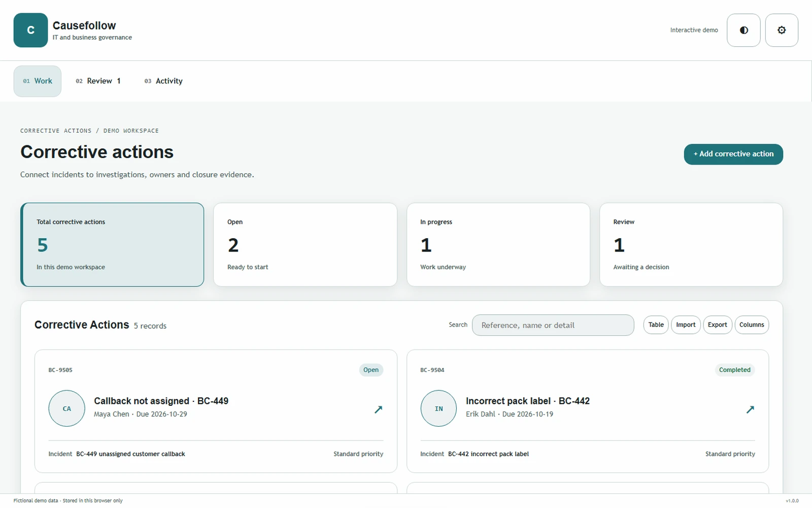This screenshot has height=508, width=812.
Task: Select the Total corrective actions card
Action: [112, 244]
